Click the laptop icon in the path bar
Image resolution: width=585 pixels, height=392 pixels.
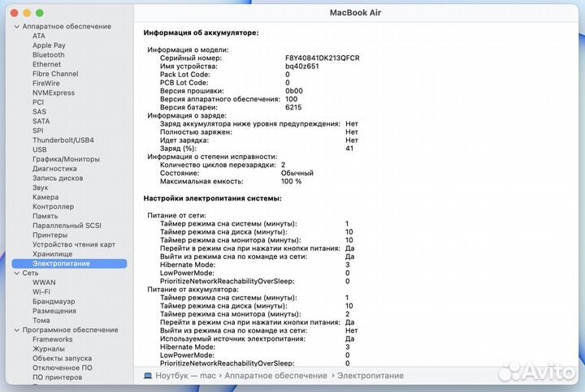pyautogui.click(x=147, y=375)
